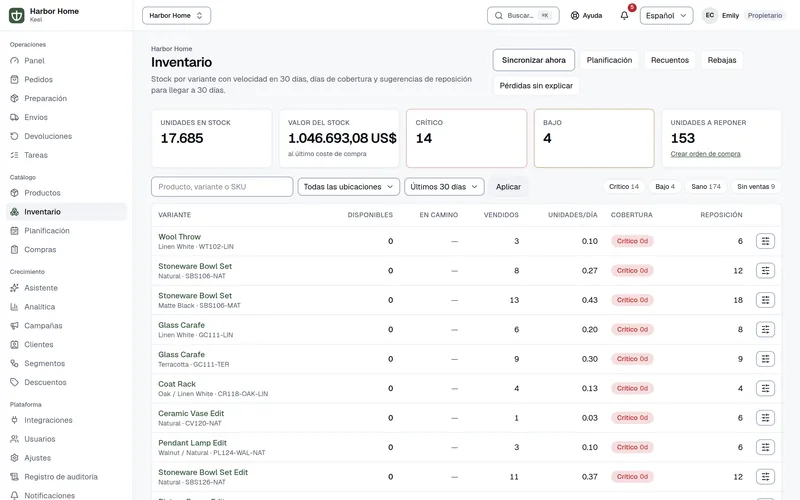Open the Envíos truck icon
Screen dimensions: 800x500
click(x=14, y=117)
